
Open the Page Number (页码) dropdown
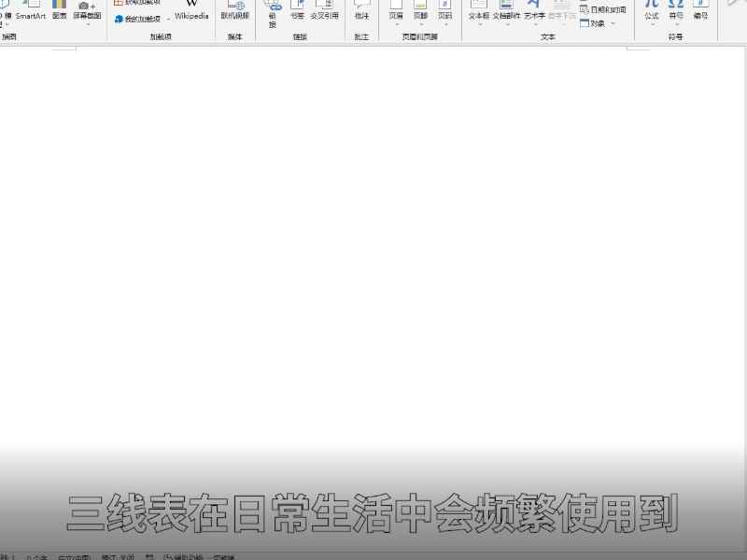point(444,13)
